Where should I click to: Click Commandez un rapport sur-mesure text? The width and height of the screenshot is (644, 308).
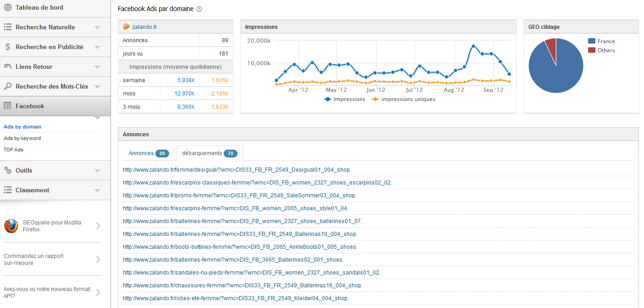pos(33,259)
